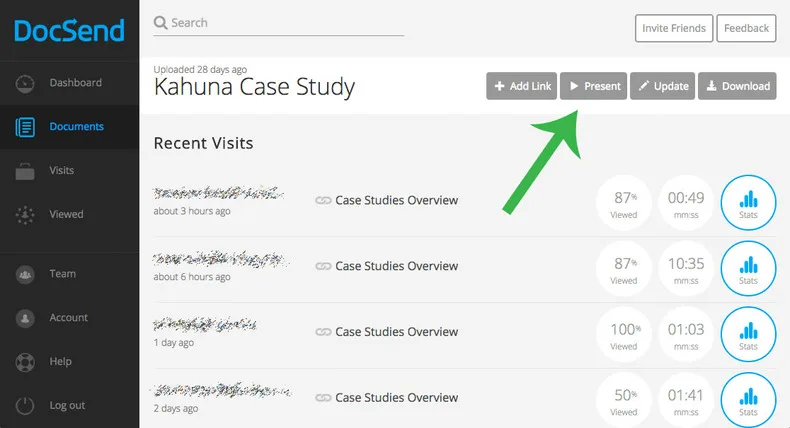Click the '1 day ago' timestamp

point(174,342)
